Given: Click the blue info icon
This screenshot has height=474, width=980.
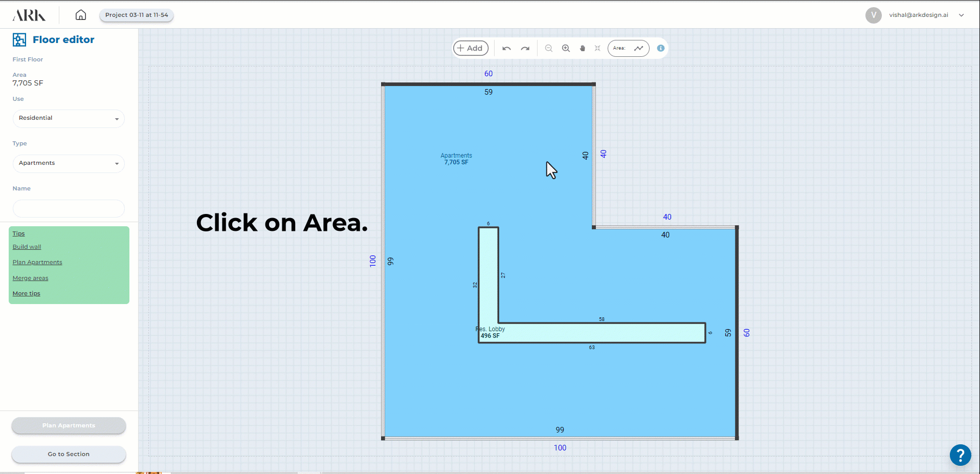Looking at the screenshot, I should (660, 48).
